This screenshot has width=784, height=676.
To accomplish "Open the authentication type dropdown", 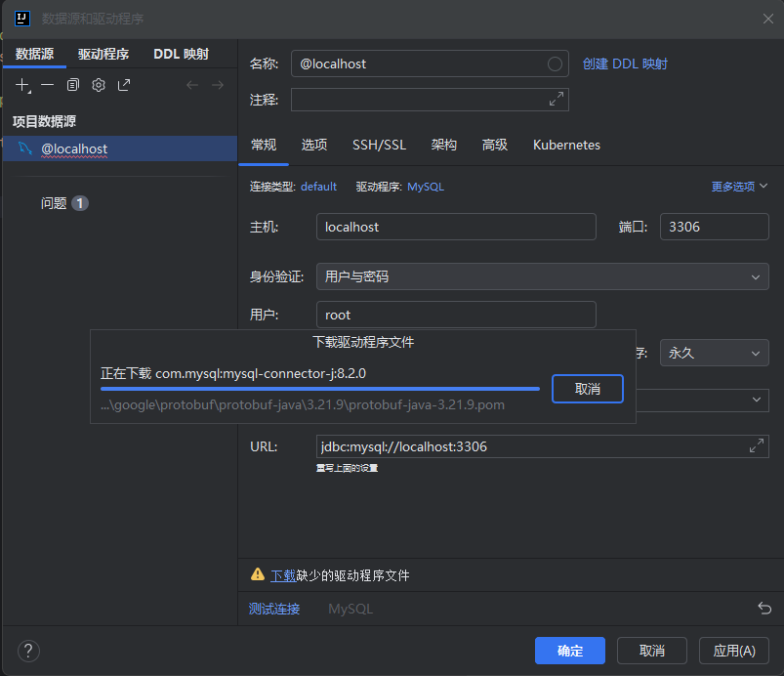I will click(542, 276).
